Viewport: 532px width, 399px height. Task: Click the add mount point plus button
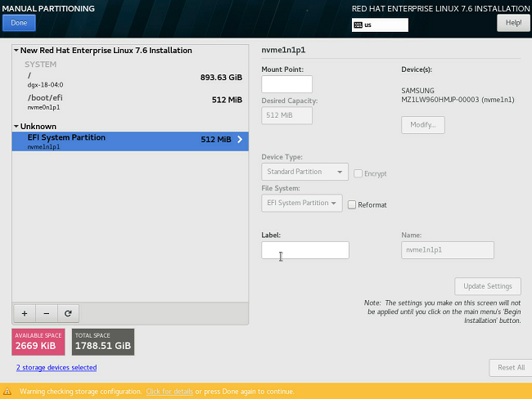(24, 313)
